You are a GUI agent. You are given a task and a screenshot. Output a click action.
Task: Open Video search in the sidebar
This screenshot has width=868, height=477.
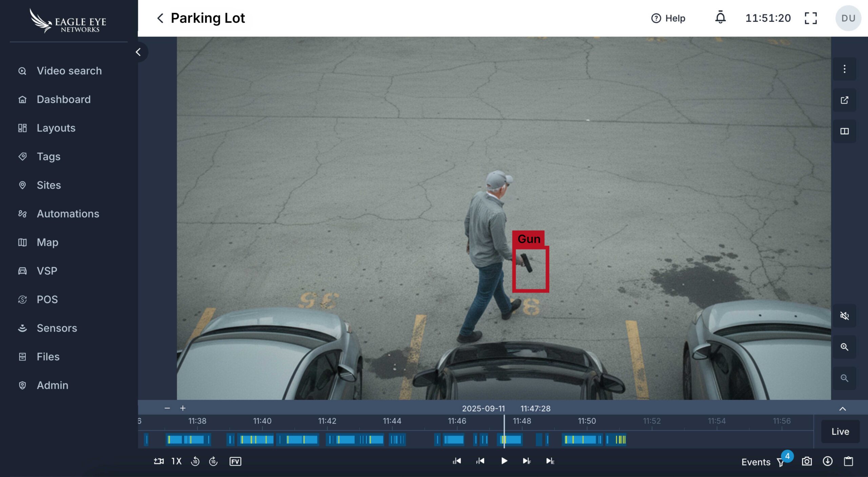(x=69, y=71)
